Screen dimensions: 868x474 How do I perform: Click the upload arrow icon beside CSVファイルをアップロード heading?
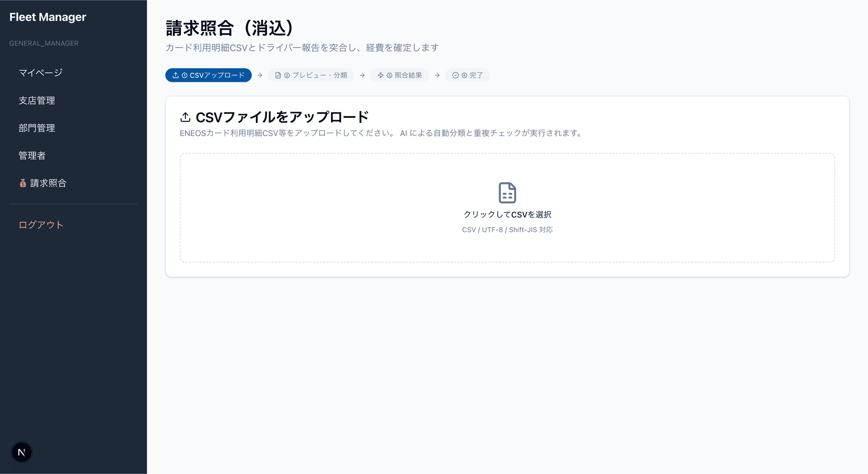(185, 117)
